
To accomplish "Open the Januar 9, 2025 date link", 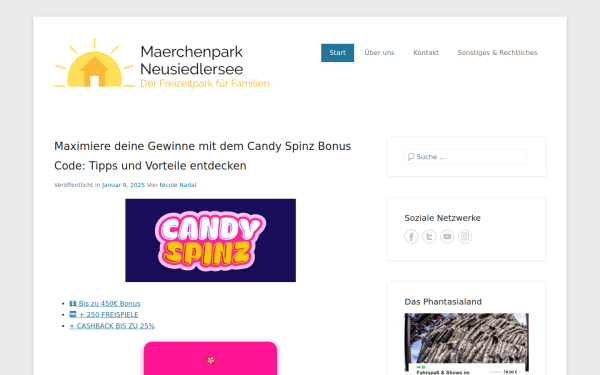I will click(123, 185).
